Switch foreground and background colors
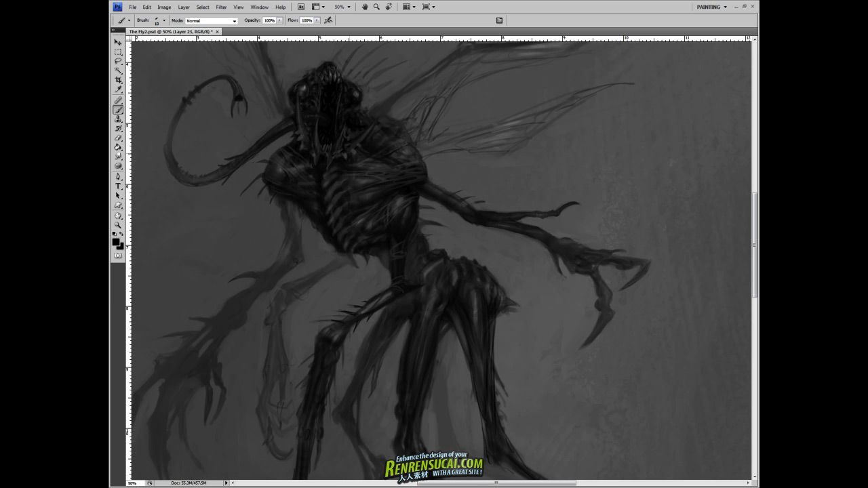Viewport: 868px width, 488px height. [x=121, y=234]
